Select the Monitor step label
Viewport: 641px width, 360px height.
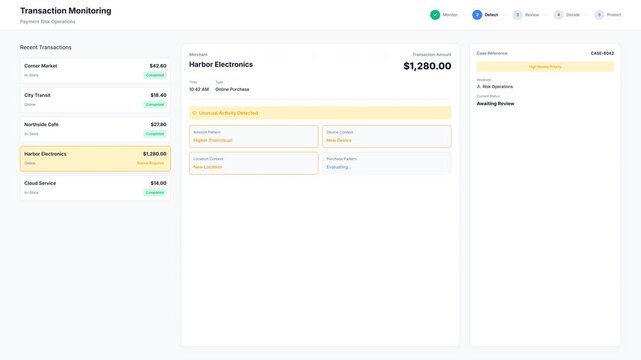click(450, 15)
